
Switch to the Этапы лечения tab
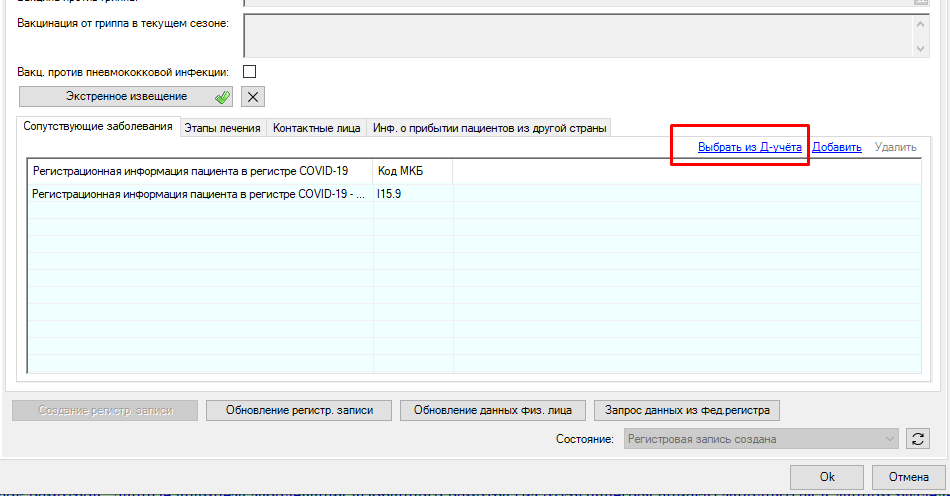click(x=223, y=128)
